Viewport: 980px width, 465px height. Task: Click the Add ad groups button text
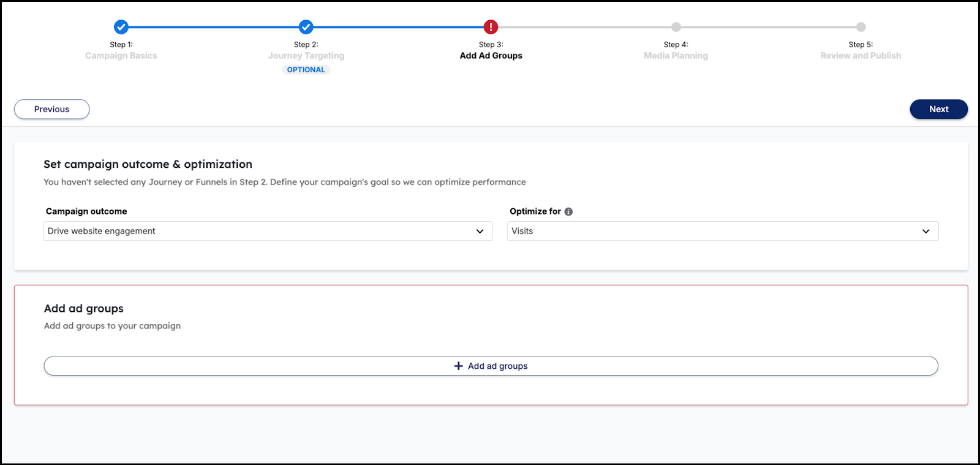point(497,366)
